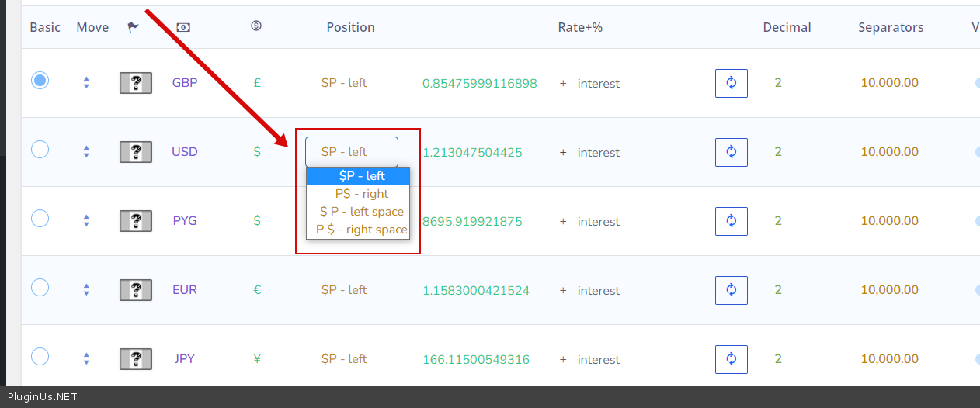This screenshot has width=980, height=408.
Task: Click the GBP rate value 0.85475999116898
Action: pos(479,83)
